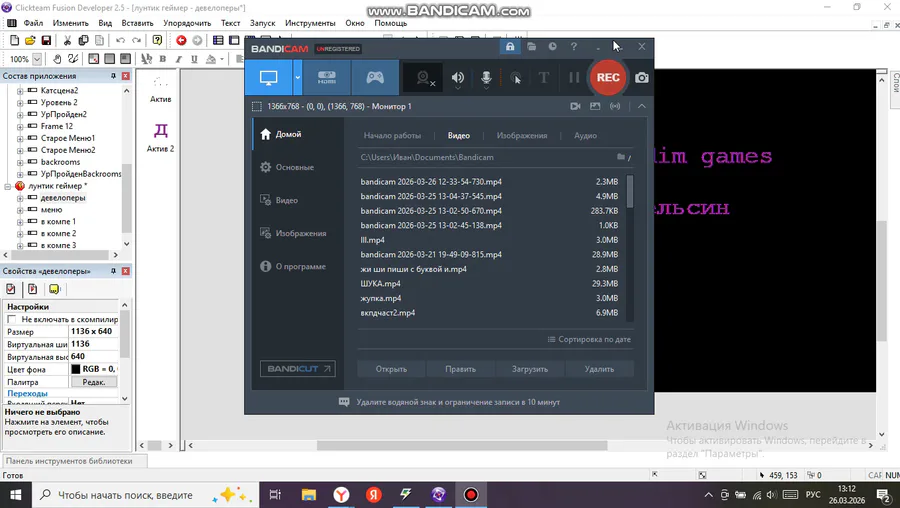This screenshot has height=508, width=900.
Task: Click Сортировка по дате sort option
Action: pyautogui.click(x=589, y=339)
